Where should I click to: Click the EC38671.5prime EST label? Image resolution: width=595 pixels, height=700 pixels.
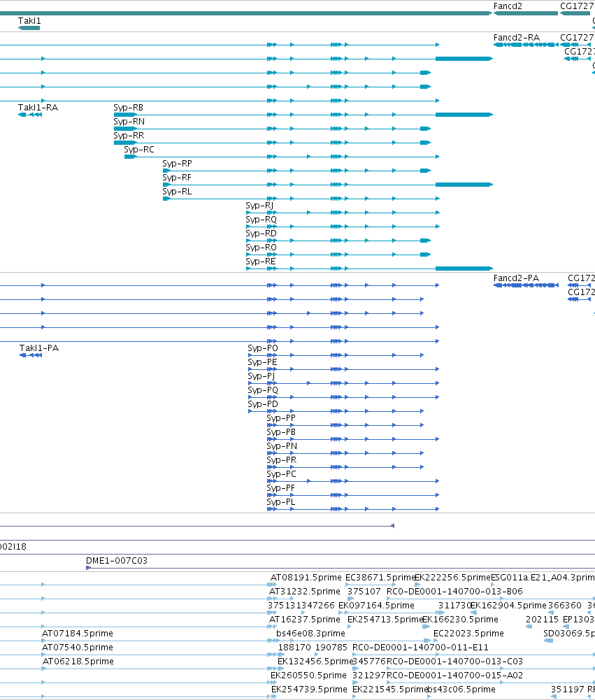381,578
